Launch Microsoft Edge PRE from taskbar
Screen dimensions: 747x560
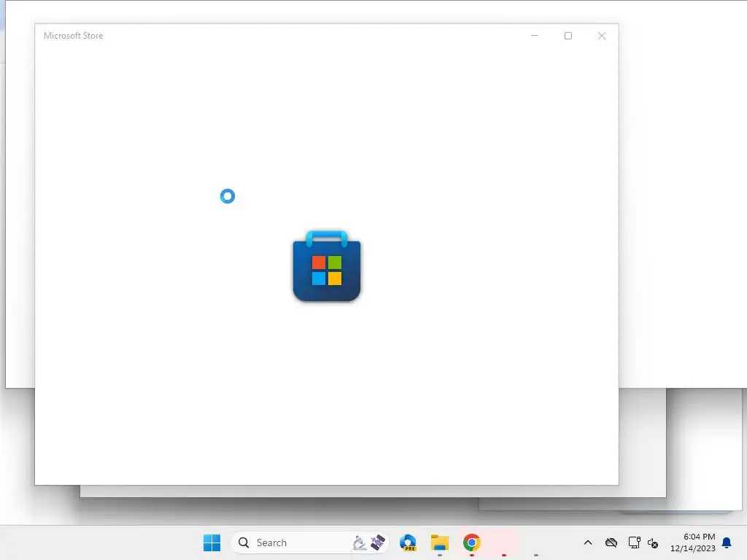[x=408, y=542]
